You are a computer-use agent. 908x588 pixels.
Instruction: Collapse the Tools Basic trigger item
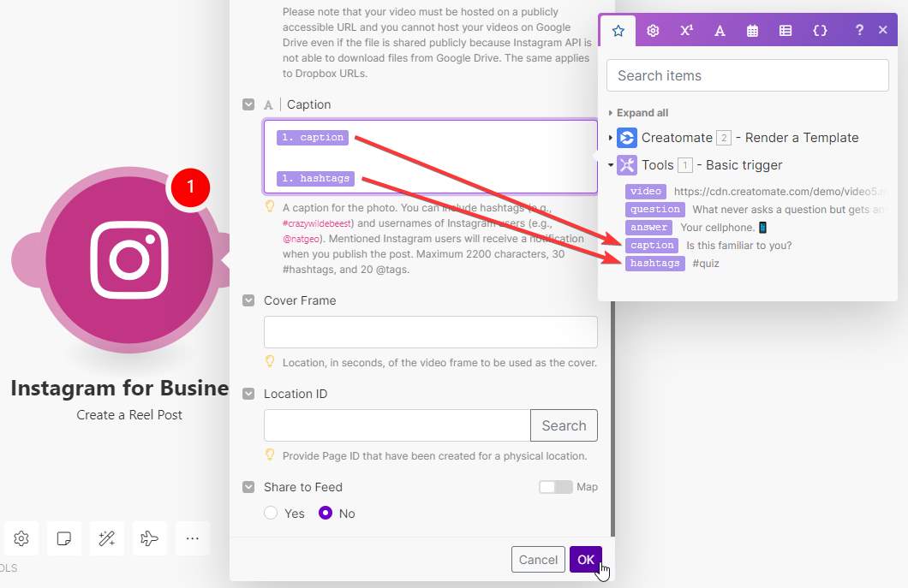611,165
